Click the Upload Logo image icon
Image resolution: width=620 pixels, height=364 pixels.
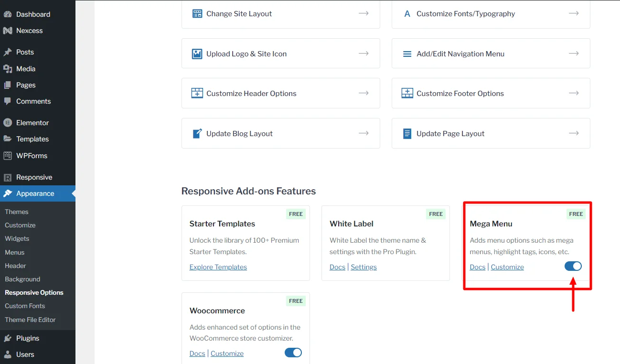(197, 54)
